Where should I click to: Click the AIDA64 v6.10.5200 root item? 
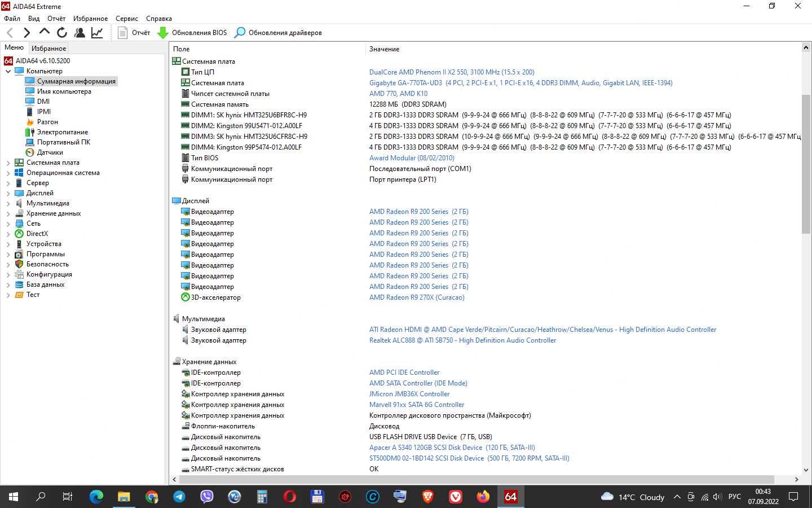(43, 61)
